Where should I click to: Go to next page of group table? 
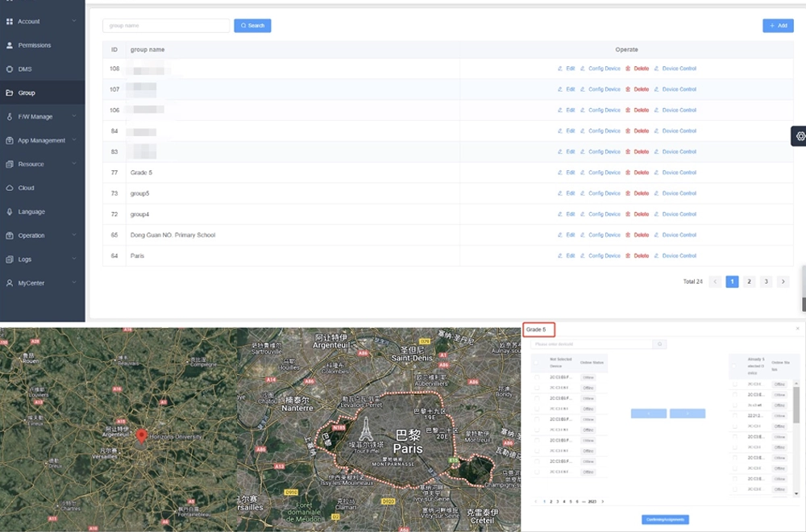783,281
